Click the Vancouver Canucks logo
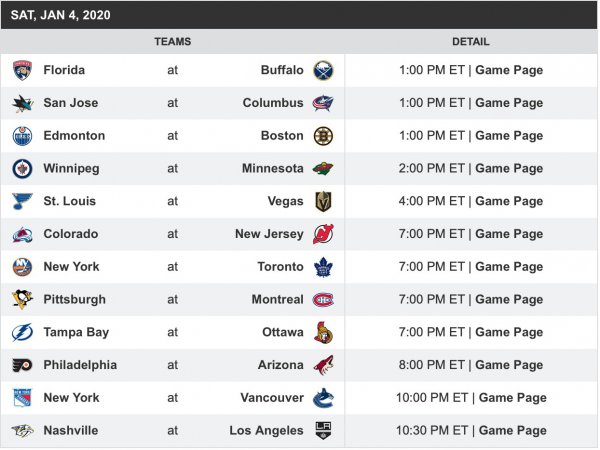 [323, 398]
